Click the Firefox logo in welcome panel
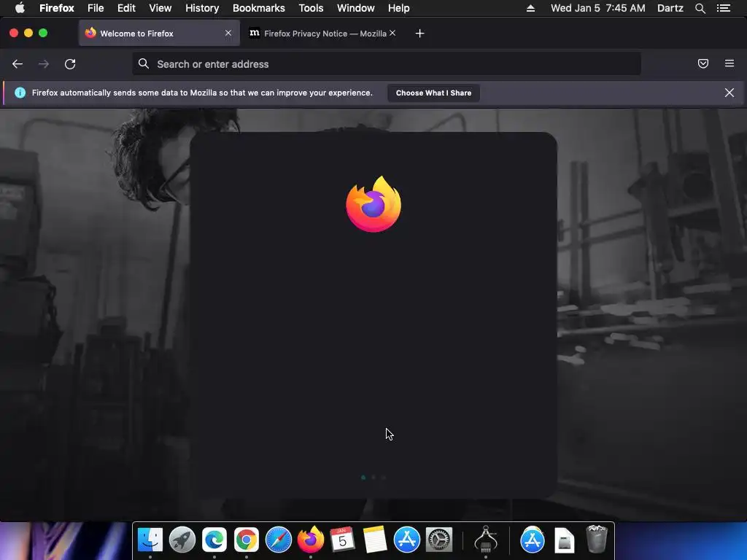The height and width of the screenshot is (560, 747). pyautogui.click(x=373, y=204)
